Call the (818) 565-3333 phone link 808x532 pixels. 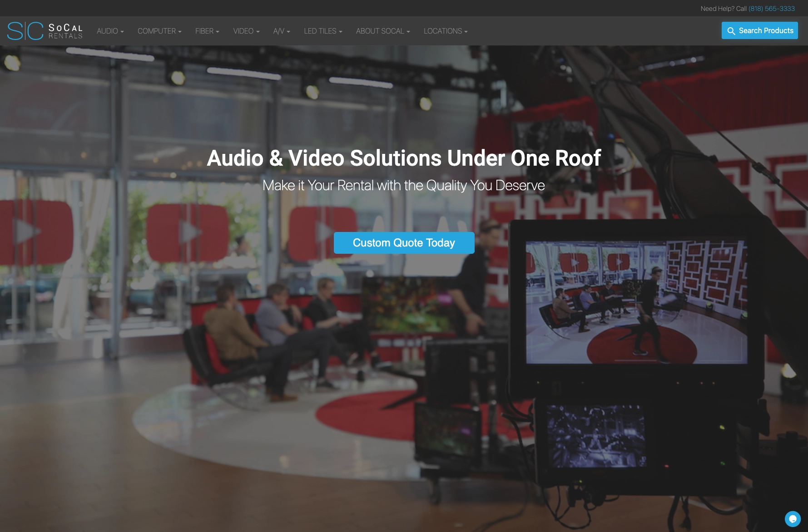click(771, 9)
